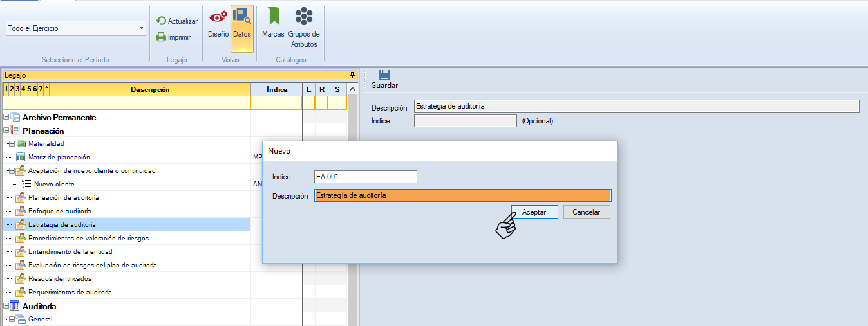868x326 pixels.
Task: Collapse Aceptación de nuevo cliente node
Action: click(12, 171)
